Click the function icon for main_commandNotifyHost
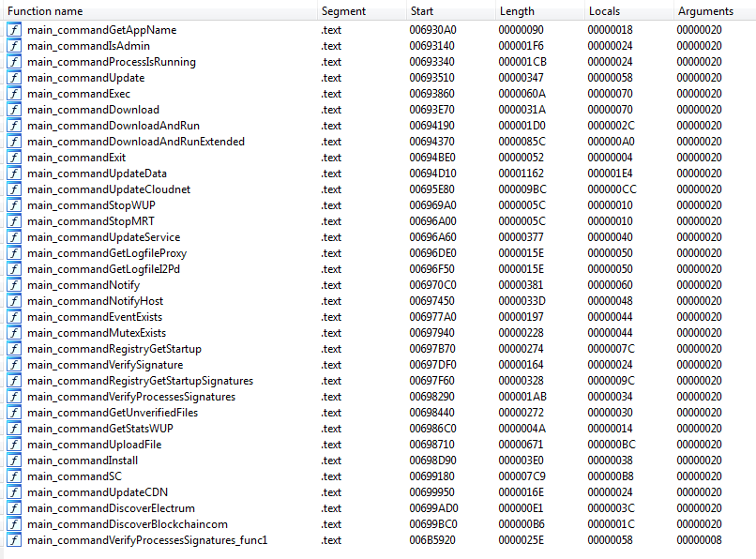 14,301
